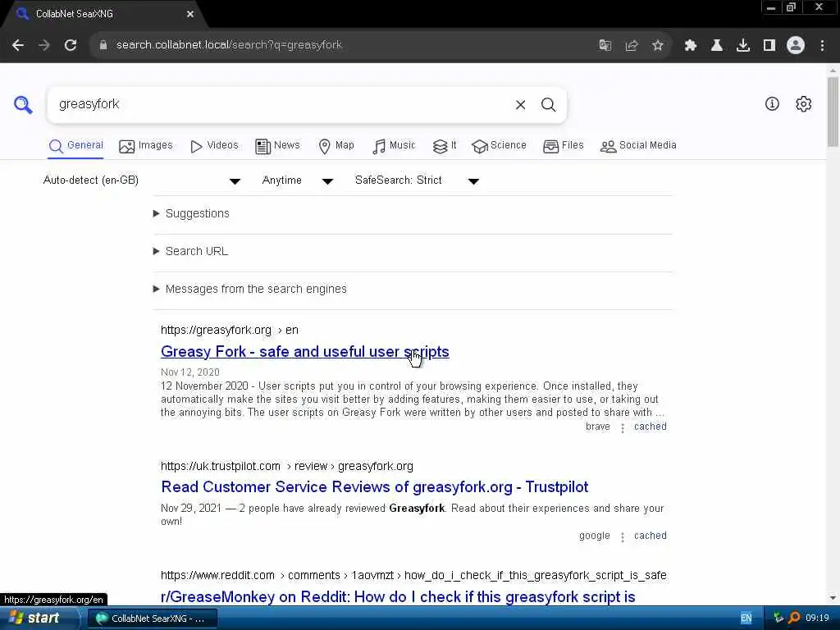840x630 pixels.
Task: Clear the search query with X
Action: coord(520,105)
